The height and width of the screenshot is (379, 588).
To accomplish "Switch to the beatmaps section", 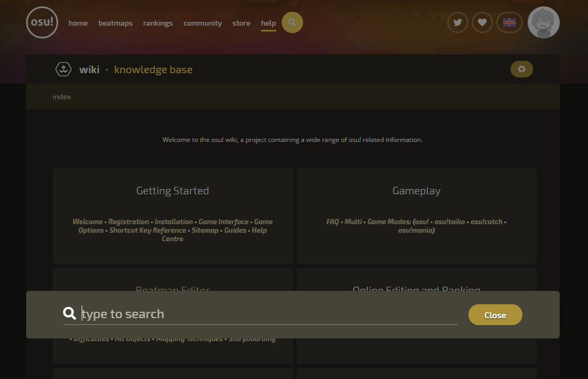I will pyautogui.click(x=115, y=23).
